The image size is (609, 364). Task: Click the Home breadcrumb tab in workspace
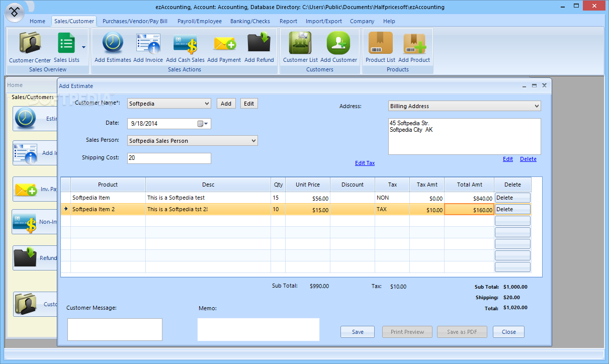tap(15, 85)
